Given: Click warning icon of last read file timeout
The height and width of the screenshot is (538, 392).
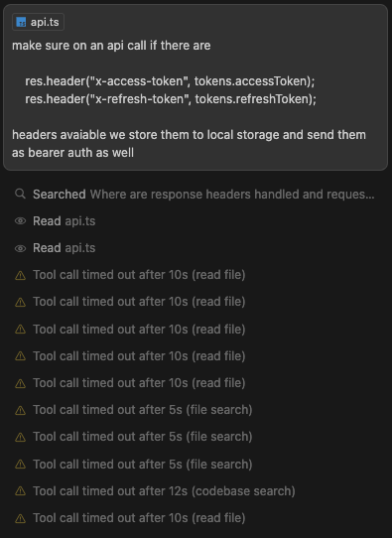Looking at the screenshot, I should (x=20, y=518).
